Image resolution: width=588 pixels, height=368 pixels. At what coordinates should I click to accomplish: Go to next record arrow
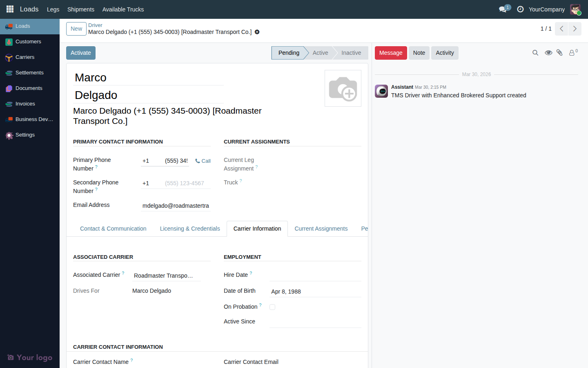(x=575, y=29)
